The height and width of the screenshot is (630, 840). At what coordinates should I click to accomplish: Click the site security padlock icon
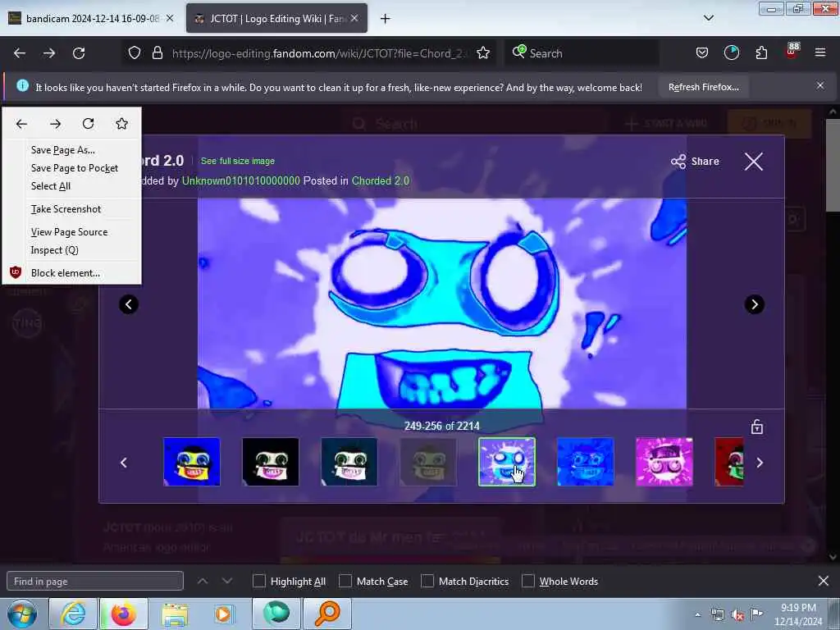click(x=157, y=53)
